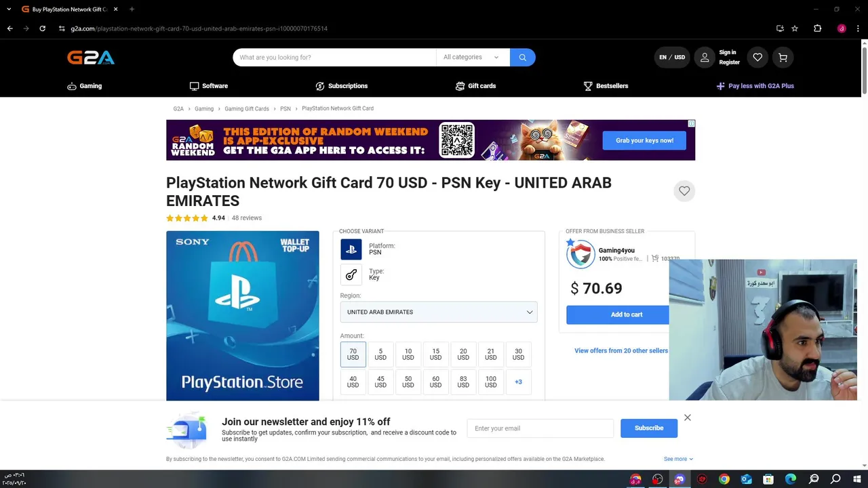Image resolution: width=868 pixels, height=488 pixels.
Task: Click Register link
Action: [730, 62]
